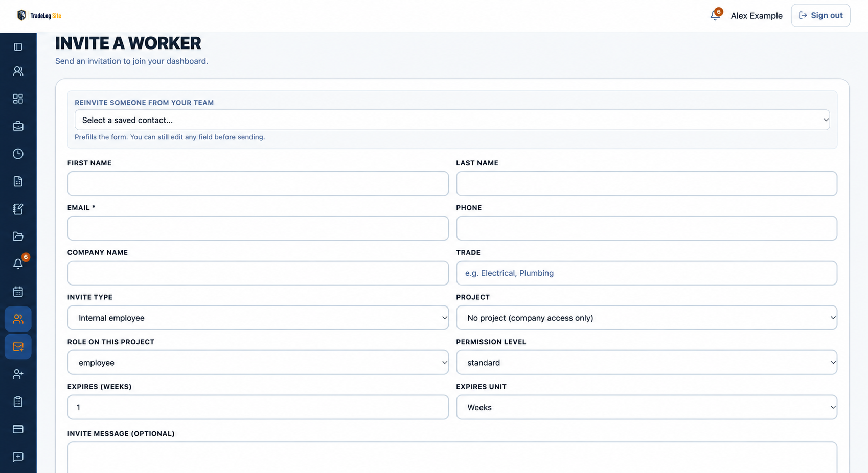Image resolution: width=868 pixels, height=473 pixels.
Task: Open the Invite Type dropdown
Action: pyautogui.click(x=258, y=318)
